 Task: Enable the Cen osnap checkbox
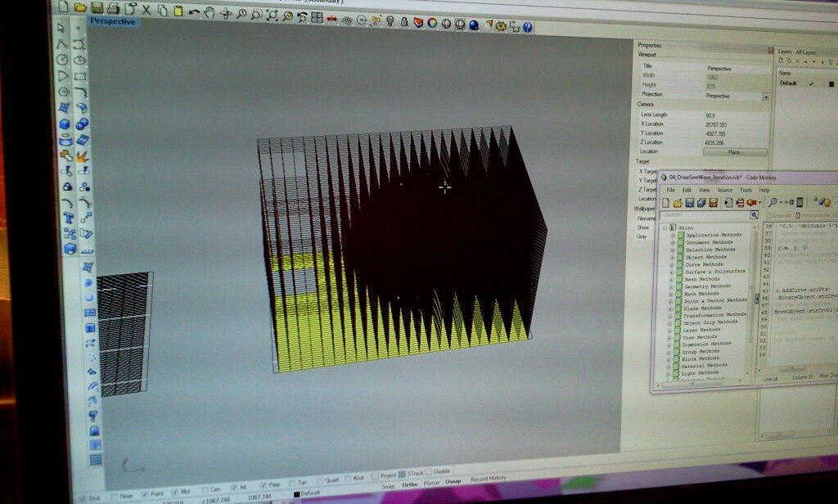[x=205, y=489]
